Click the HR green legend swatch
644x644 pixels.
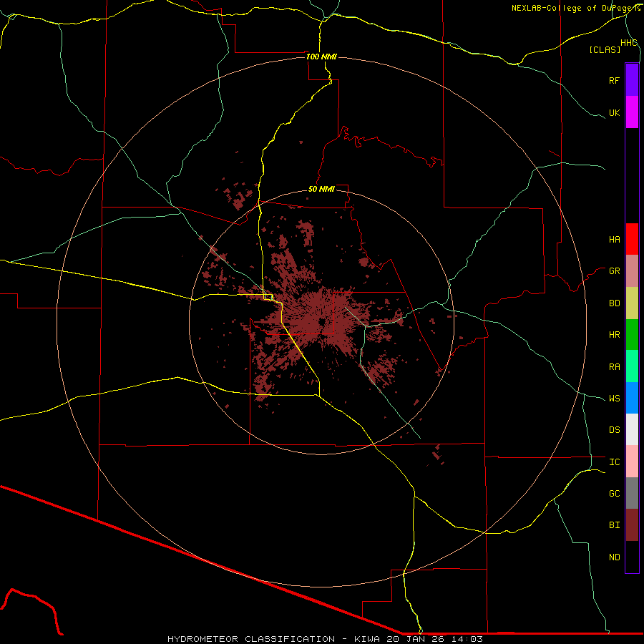click(x=632, y=335)
